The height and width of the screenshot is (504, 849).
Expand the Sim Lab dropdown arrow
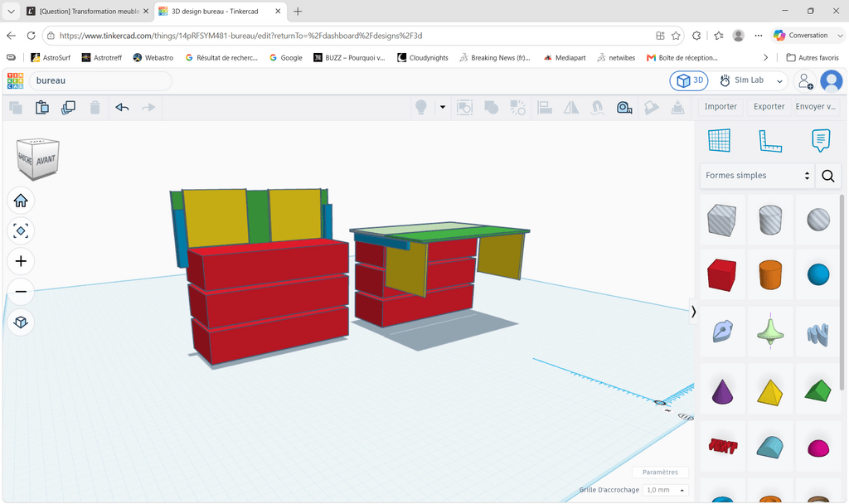pyautogui.click(x=779, y=81)
